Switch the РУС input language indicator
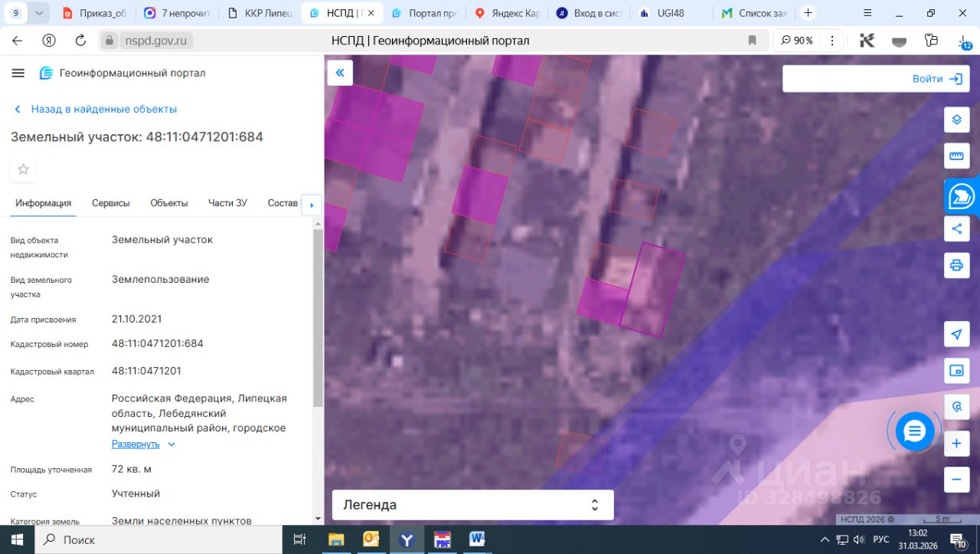This screenshot has width=980, height=554. [881, 539]
